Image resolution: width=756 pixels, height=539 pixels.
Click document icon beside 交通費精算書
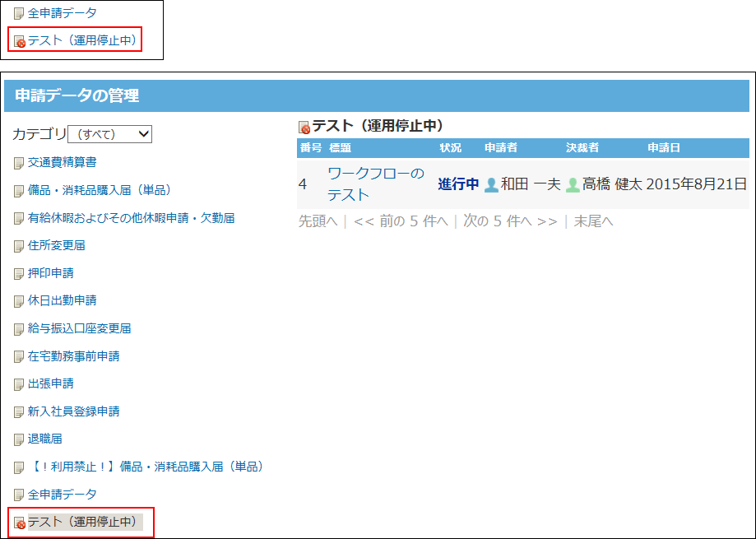19,164
